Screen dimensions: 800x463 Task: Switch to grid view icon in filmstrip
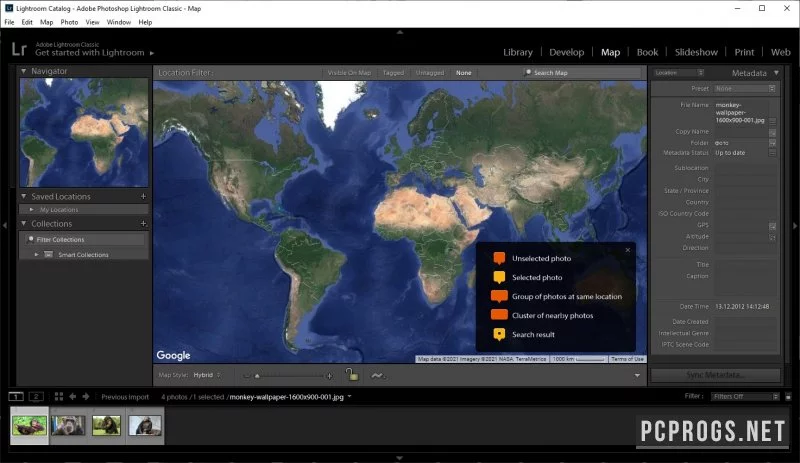[59, 396]
